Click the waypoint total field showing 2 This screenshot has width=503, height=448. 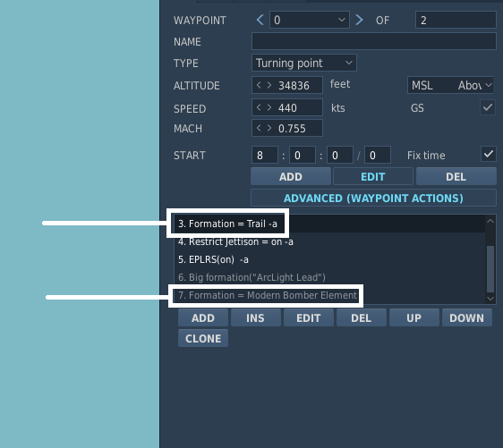456,21
